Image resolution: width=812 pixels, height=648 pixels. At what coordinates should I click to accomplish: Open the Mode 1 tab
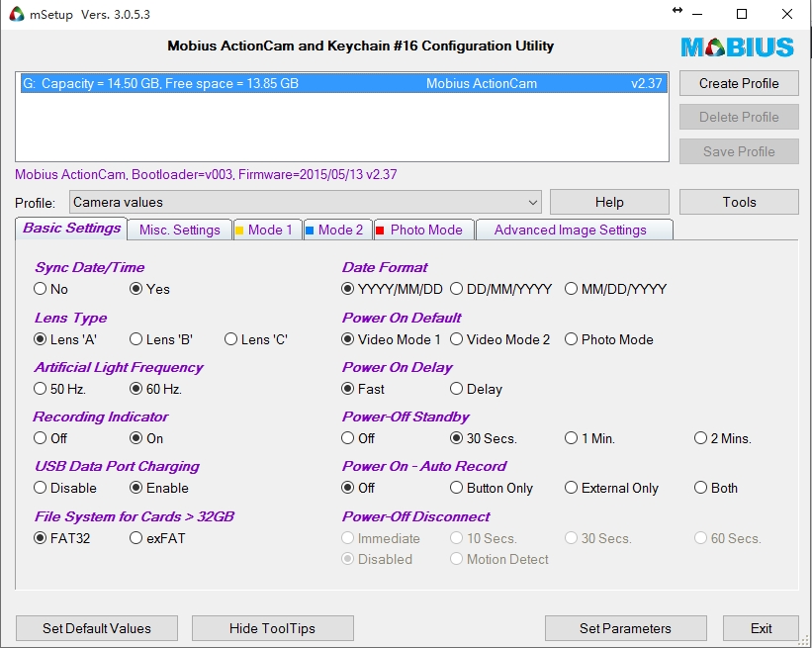267,230
